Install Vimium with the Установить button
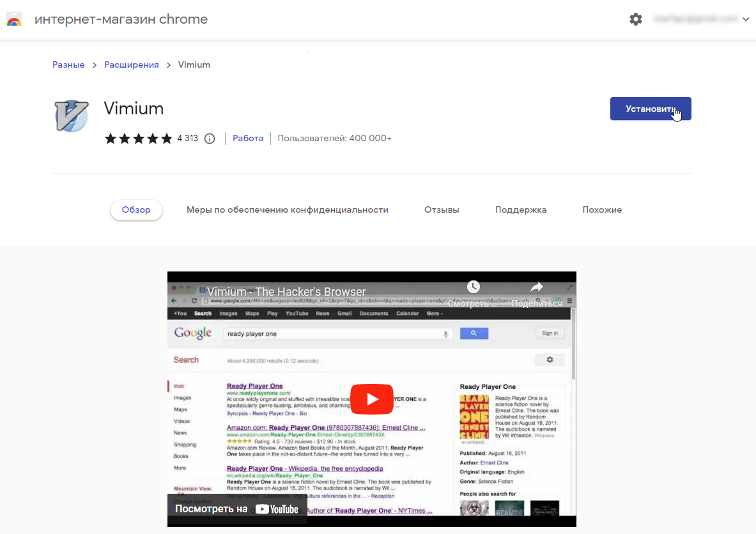 tap(651, 109)
